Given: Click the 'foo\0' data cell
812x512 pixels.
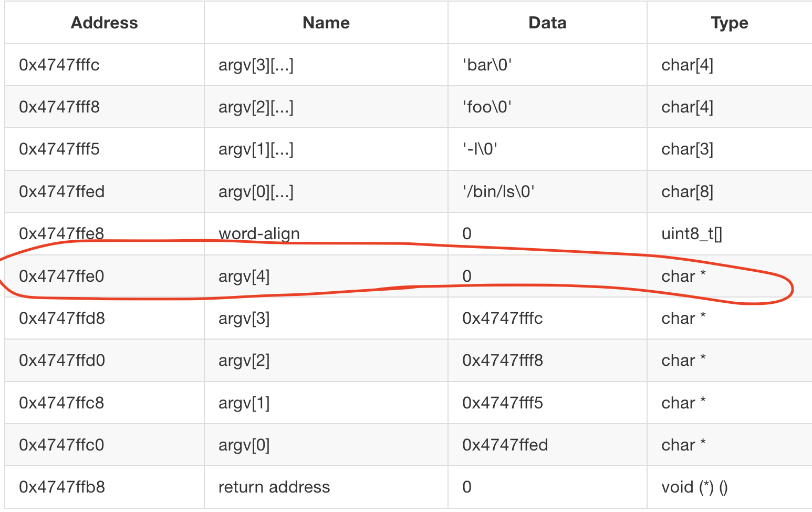Looking at the screenshot, I should coord(547,107).
